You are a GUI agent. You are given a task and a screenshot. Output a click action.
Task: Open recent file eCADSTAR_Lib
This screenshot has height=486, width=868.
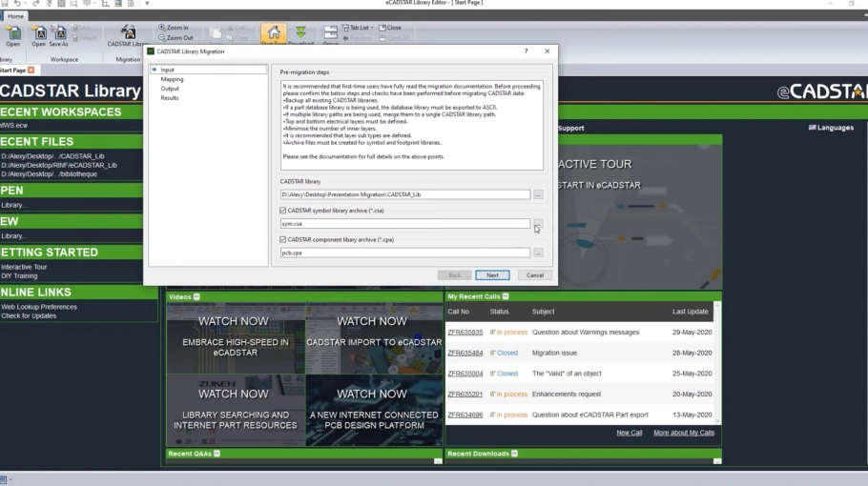(x=59, y=165)
